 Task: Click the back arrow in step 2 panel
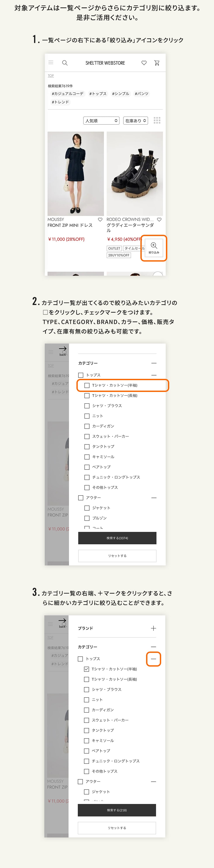click(x=63, y=351)
